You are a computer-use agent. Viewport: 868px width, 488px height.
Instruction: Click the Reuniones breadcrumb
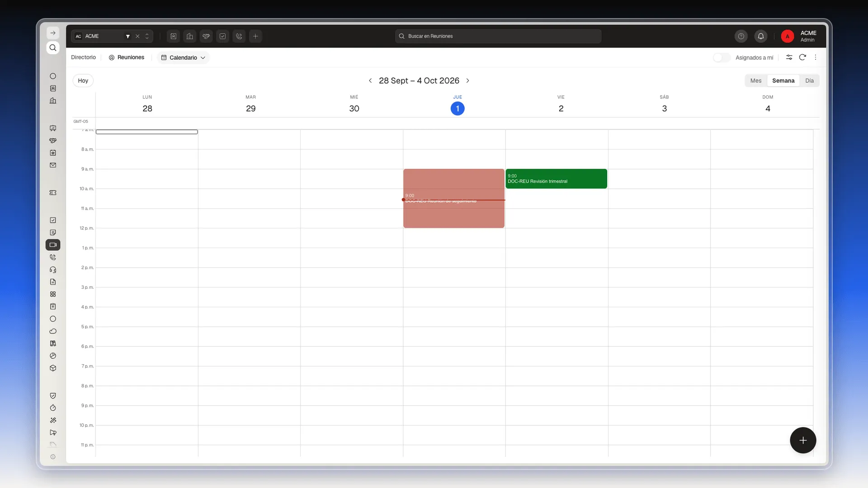tap(127, 57)
